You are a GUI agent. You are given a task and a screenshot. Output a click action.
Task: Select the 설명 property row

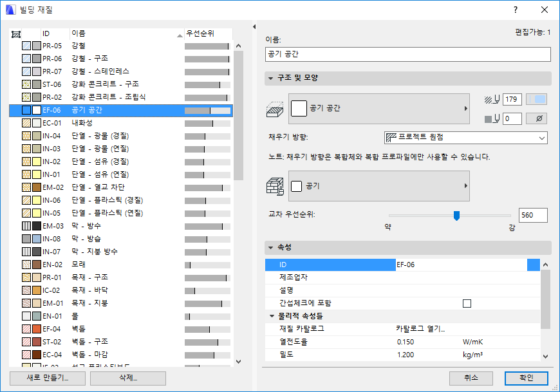pos(402,290)
